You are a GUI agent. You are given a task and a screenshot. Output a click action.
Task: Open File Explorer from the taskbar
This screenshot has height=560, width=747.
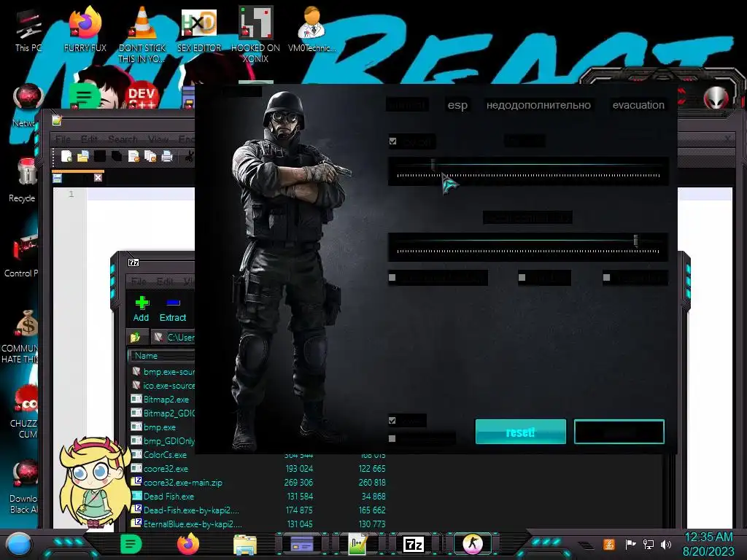pos(245,544)
